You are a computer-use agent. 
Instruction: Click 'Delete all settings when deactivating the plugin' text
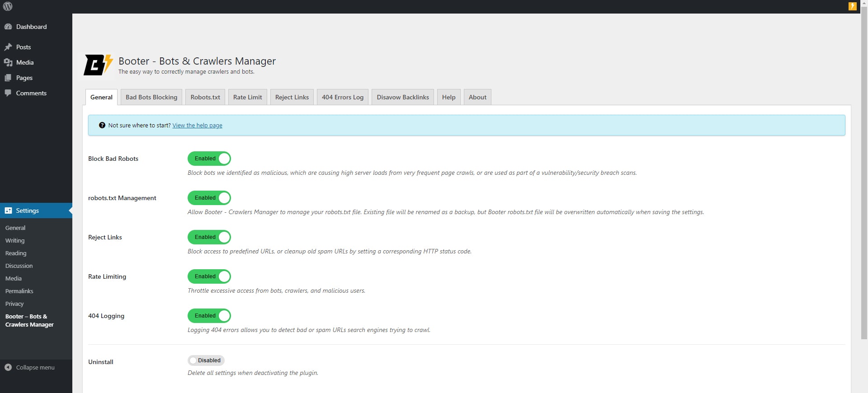253,373
